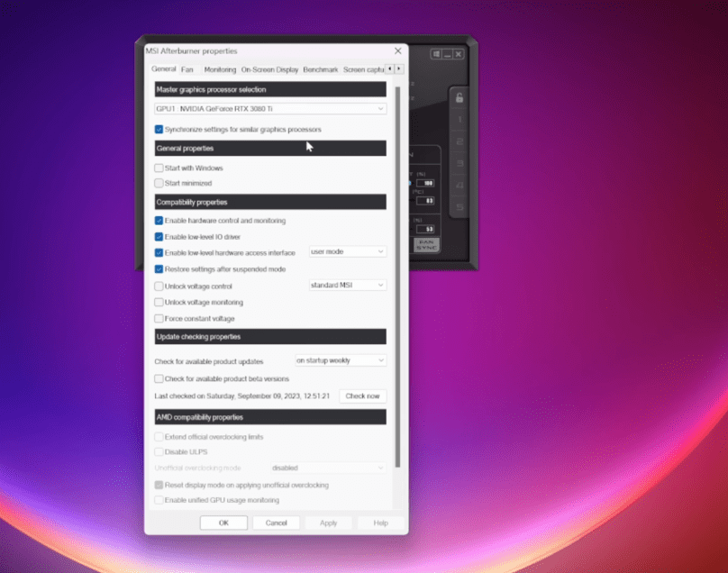The width and height of the screenshot is (728, 573).
Task: Adjust the fan speed value showing 53
Action: pos(427,227)
